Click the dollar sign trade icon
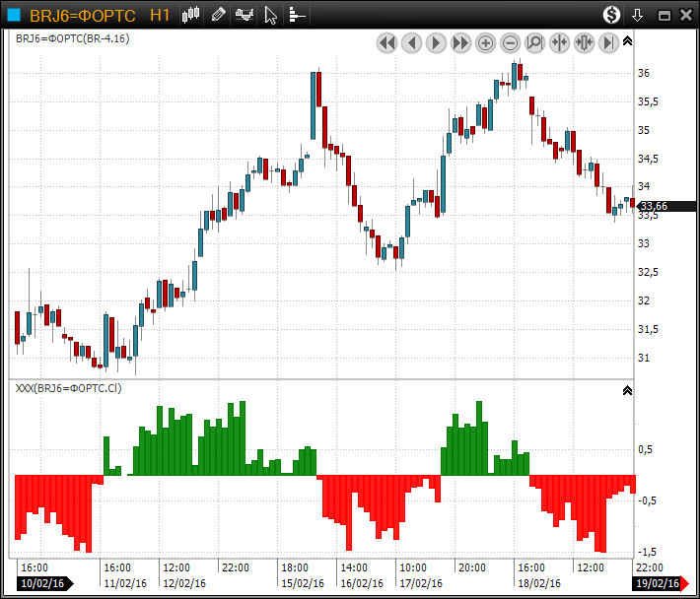 point(612,15)
